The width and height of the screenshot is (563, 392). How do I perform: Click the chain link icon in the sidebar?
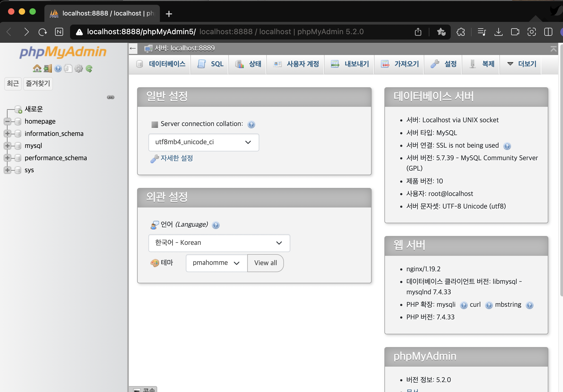(111, 97)
